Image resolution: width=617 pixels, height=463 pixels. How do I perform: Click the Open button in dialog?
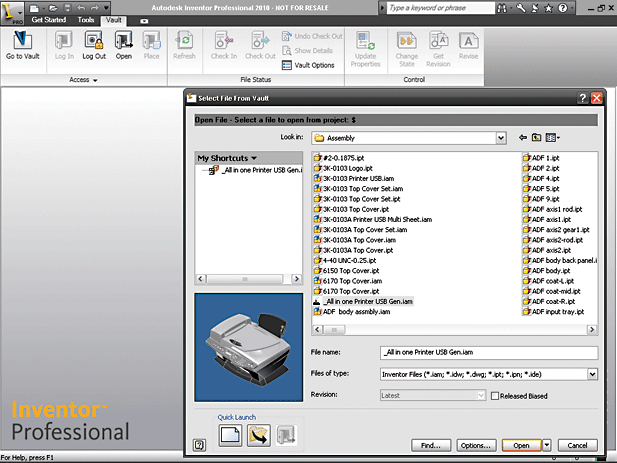(x=521, y=445)
